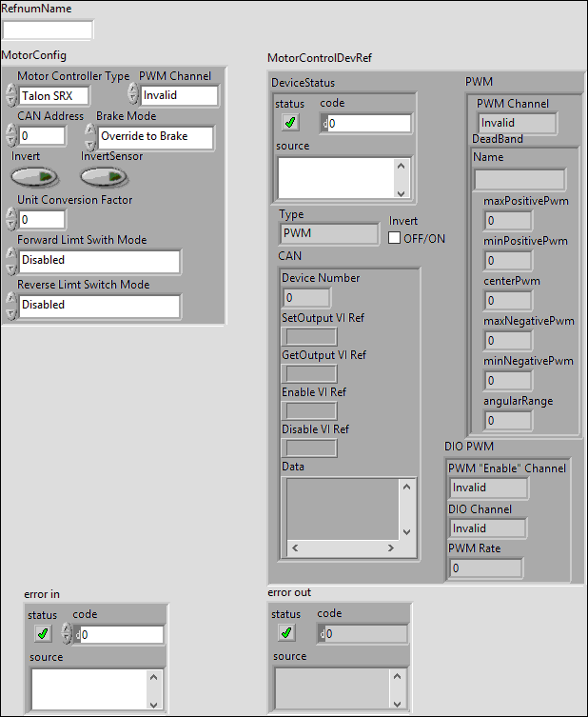The image size is (588, 717).
Task: Click the error out code indicator
Action: [x=362, y=634]
